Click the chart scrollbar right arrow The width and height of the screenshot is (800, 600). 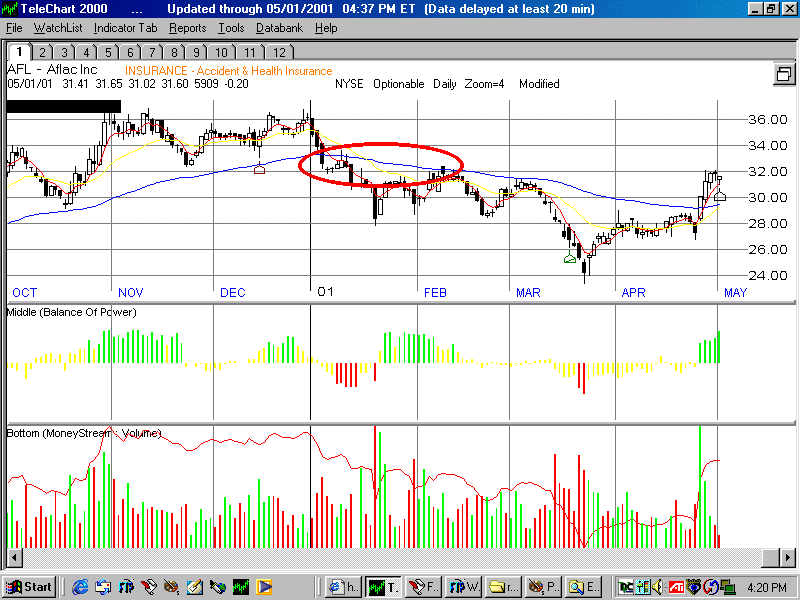point(786,557)
